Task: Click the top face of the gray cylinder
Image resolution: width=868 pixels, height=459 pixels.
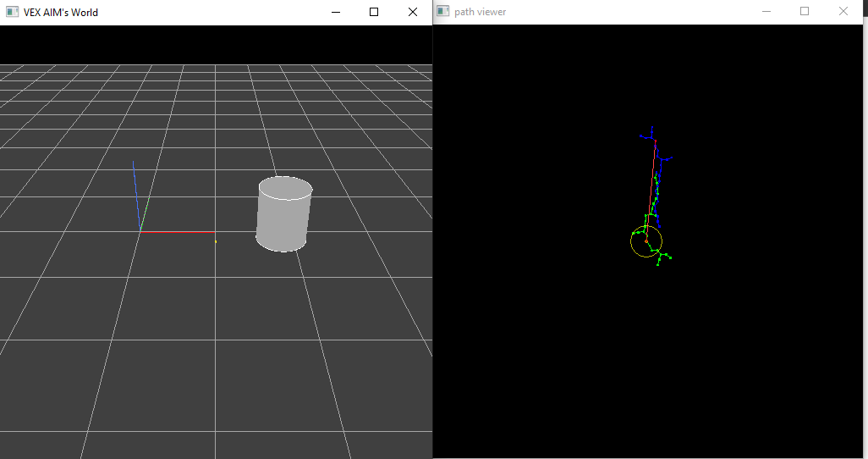Action: pos(285,187)
